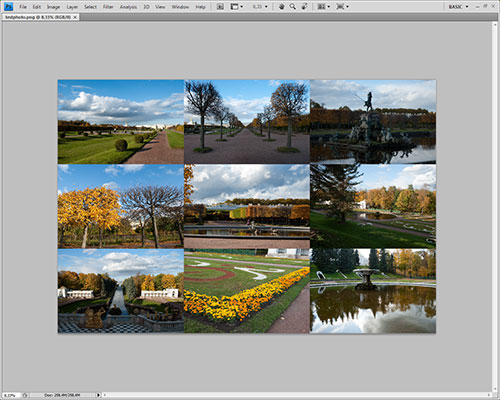500x400 pixels.
Task: Open the View Extras icon menu
Action: 237,7
